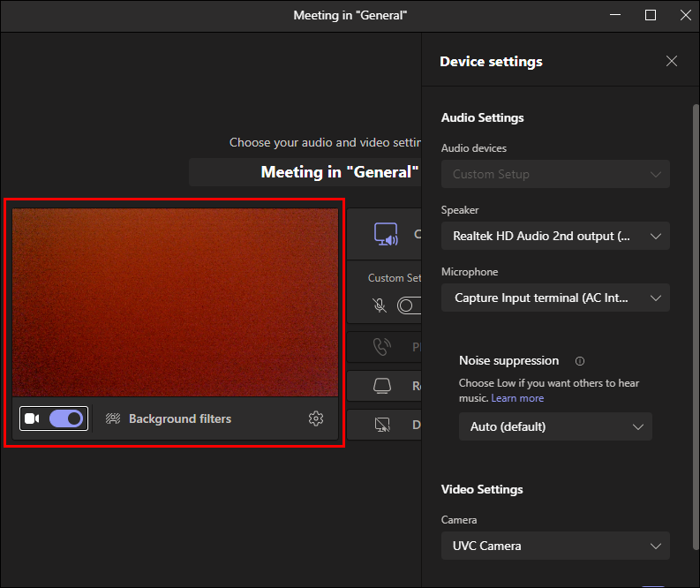The height and width of the screenshot is (588, 700).
Task: Select the don't use audio icon
Action: [382, 425]
